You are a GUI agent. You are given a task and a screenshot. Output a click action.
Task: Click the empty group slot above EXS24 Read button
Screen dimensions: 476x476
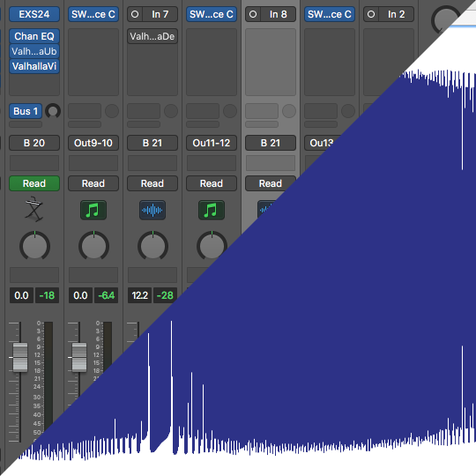(34, 163)
